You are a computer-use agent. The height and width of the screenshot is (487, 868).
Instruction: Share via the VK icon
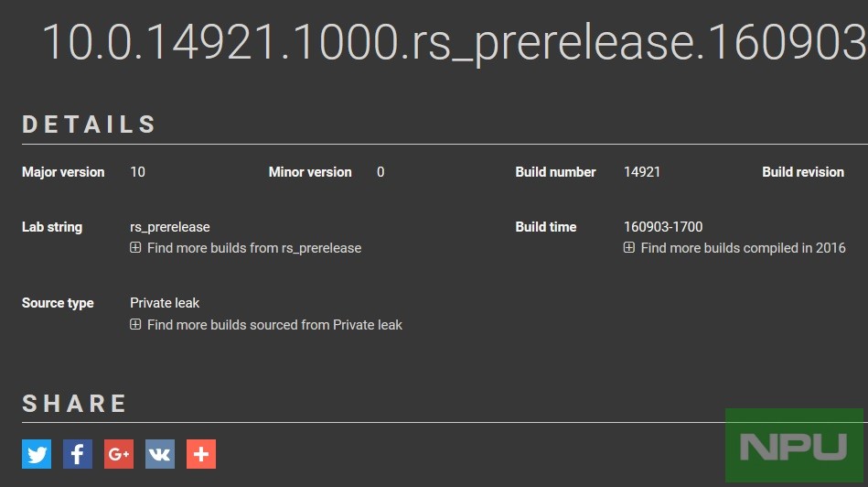tap(160, 454)
